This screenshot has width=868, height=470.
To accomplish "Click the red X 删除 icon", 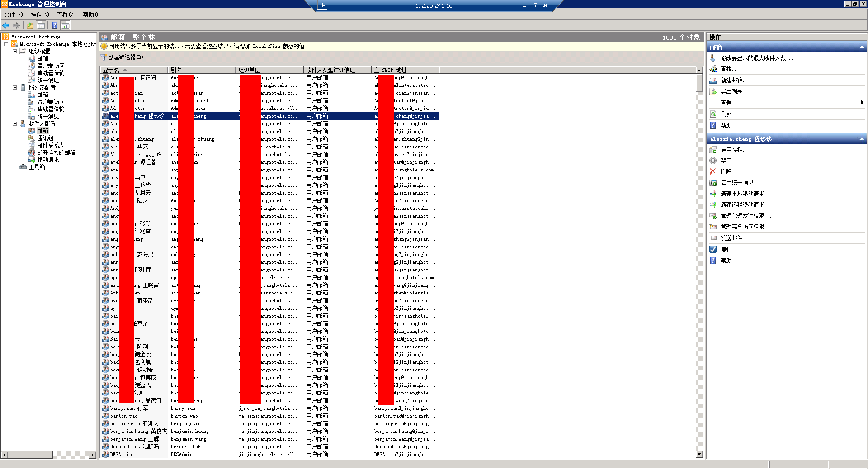I will pos(713,171).
